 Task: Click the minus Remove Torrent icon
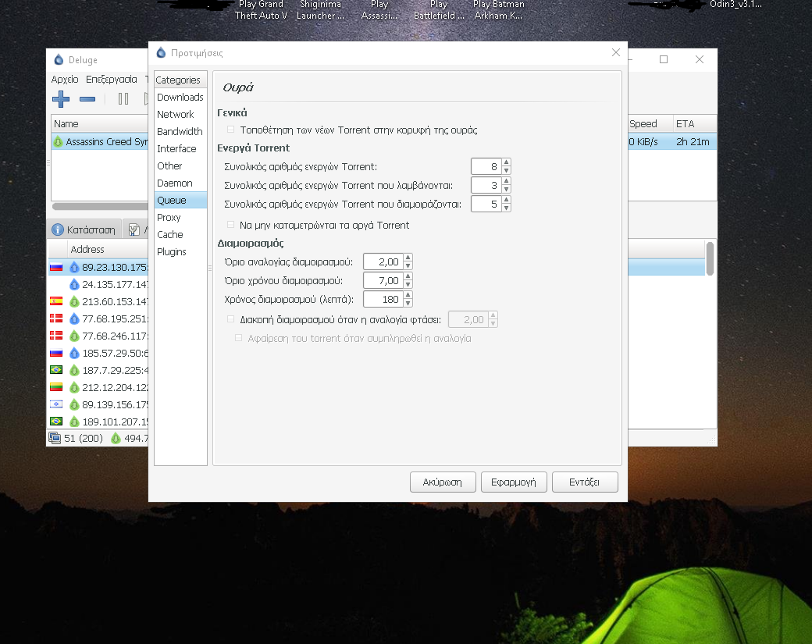click(x=87, y=99)
